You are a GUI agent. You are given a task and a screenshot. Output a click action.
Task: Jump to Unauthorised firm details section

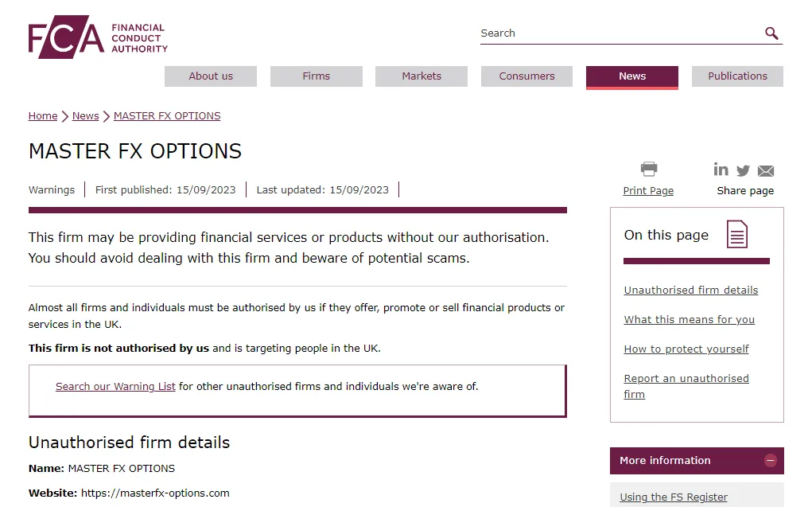click(691, 291)
